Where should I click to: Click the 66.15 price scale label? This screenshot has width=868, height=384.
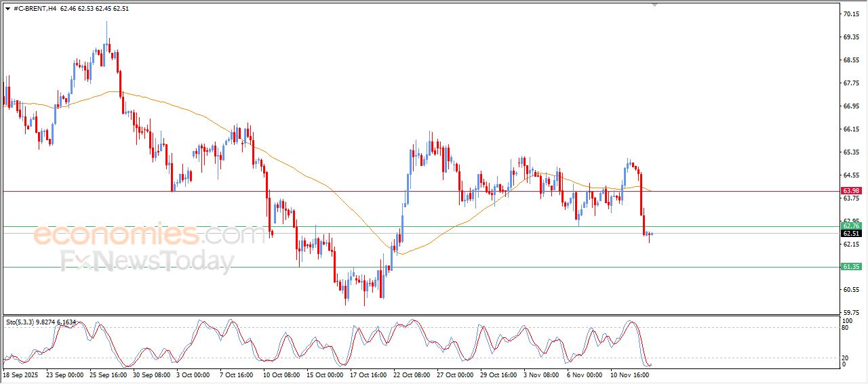pyautogui.click(x=850, y=129)
